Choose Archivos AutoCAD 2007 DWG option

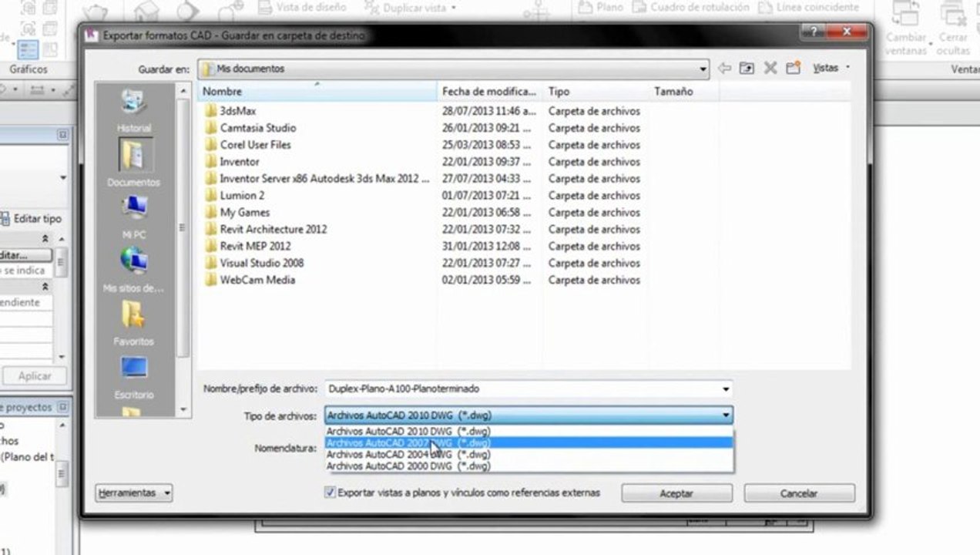tap(529, 443)
